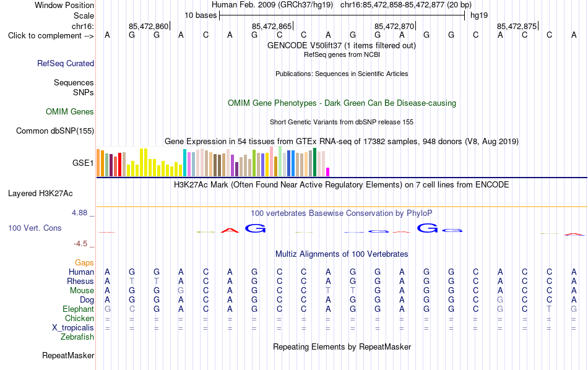The image size is (588, 370).
Task: Click 'Multiz Alignments of 100 Vertebrates' title
Action: click(x=342, y=254)
